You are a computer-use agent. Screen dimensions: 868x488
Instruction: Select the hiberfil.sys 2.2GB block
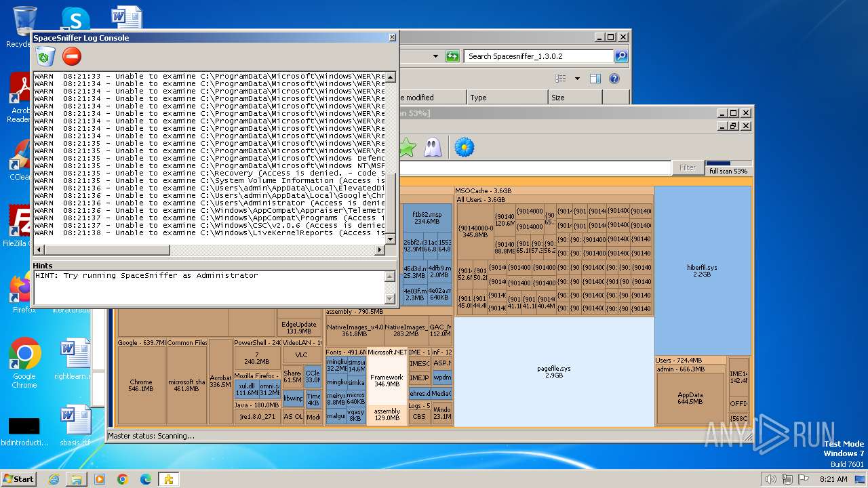[x=703, y=271]
